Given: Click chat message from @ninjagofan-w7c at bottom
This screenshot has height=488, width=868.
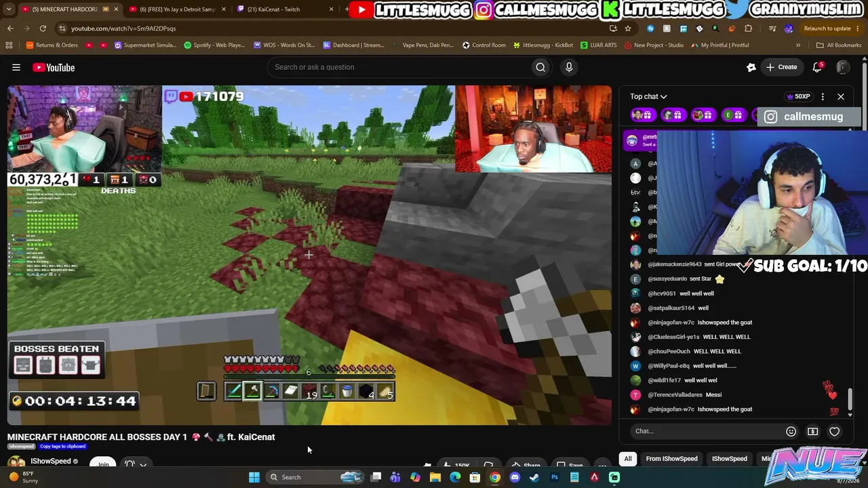Looking at the screenshot, I should coord(692,409).
